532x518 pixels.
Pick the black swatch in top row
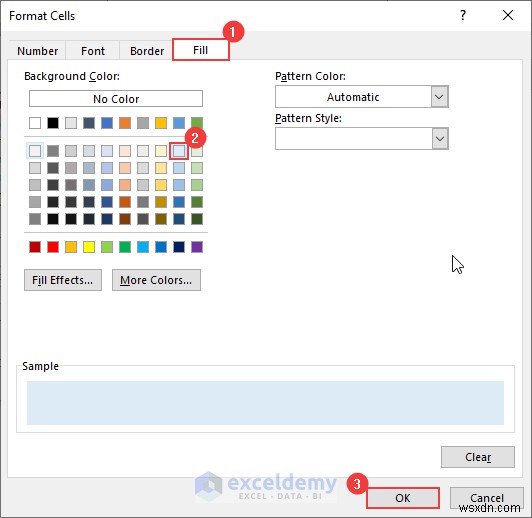(x=53, y=123)
